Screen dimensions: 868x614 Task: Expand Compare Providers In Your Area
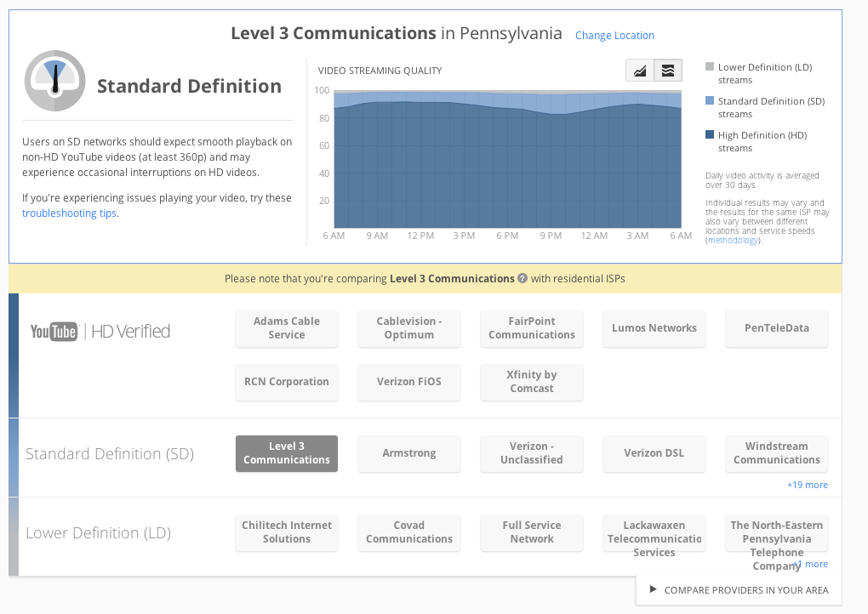coord(739,589)
